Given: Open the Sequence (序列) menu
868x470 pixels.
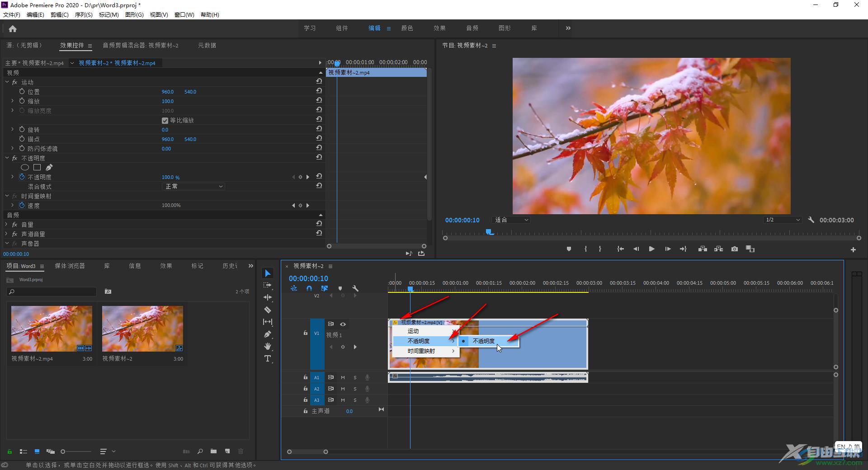Looking at the screenshot, I should (84, 15).
